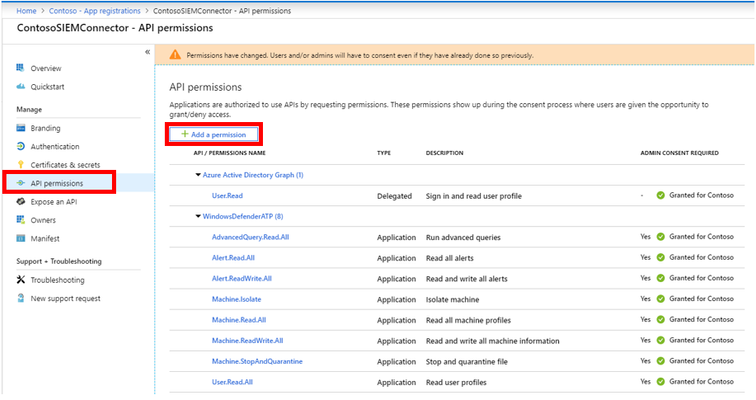Open Machine.ReadWrite.All permission

point(247,341)
